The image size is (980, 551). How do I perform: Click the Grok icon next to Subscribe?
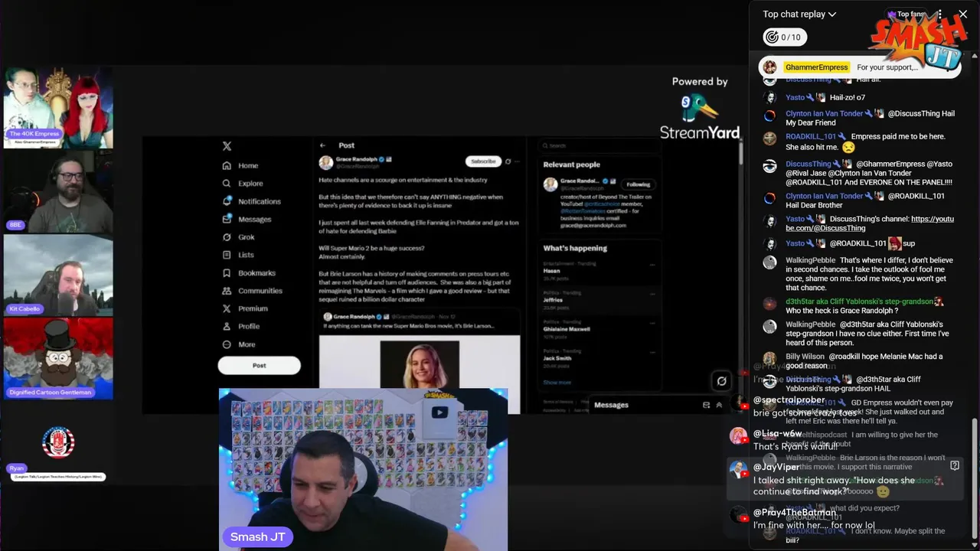508,161
